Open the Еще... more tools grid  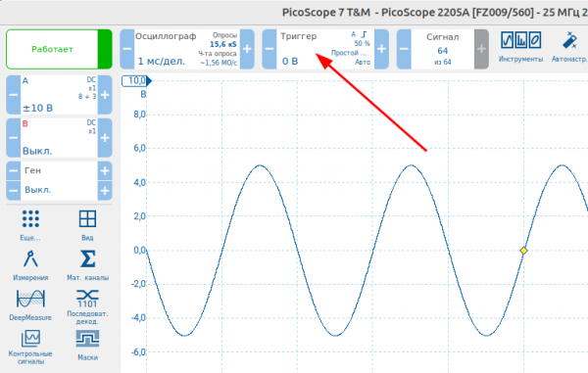(30, 225)
